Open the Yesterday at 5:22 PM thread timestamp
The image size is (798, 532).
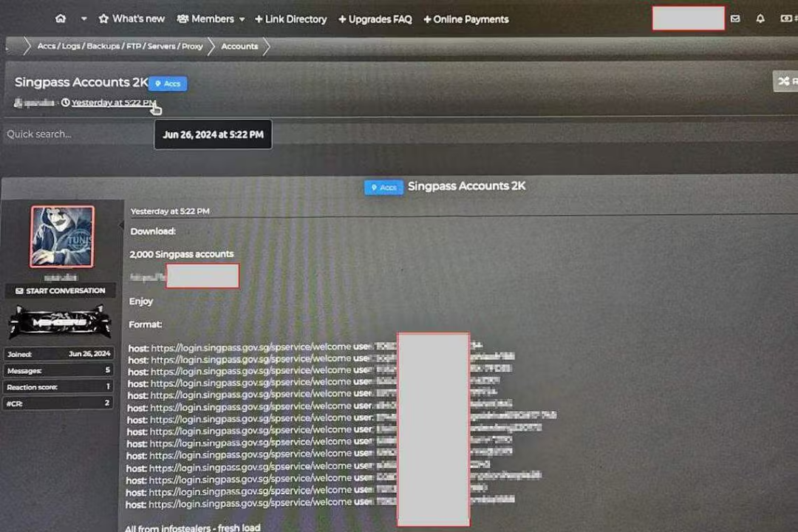tap(114, 102)
